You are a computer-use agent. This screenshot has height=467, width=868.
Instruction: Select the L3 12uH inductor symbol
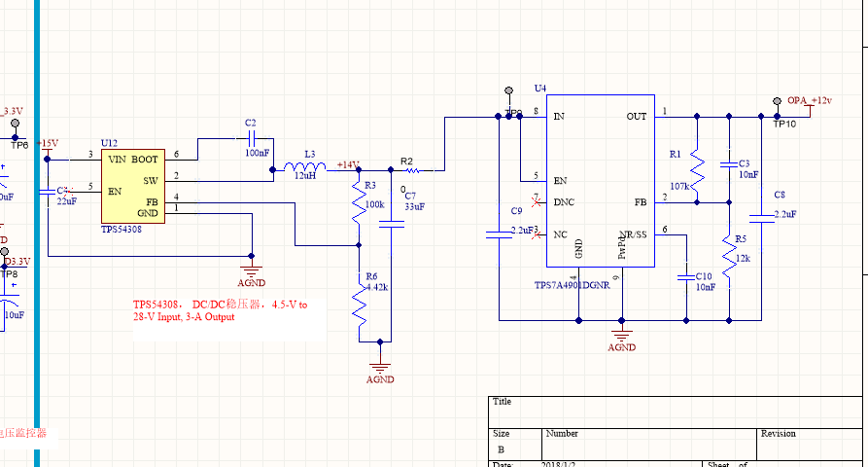[305, 166]
